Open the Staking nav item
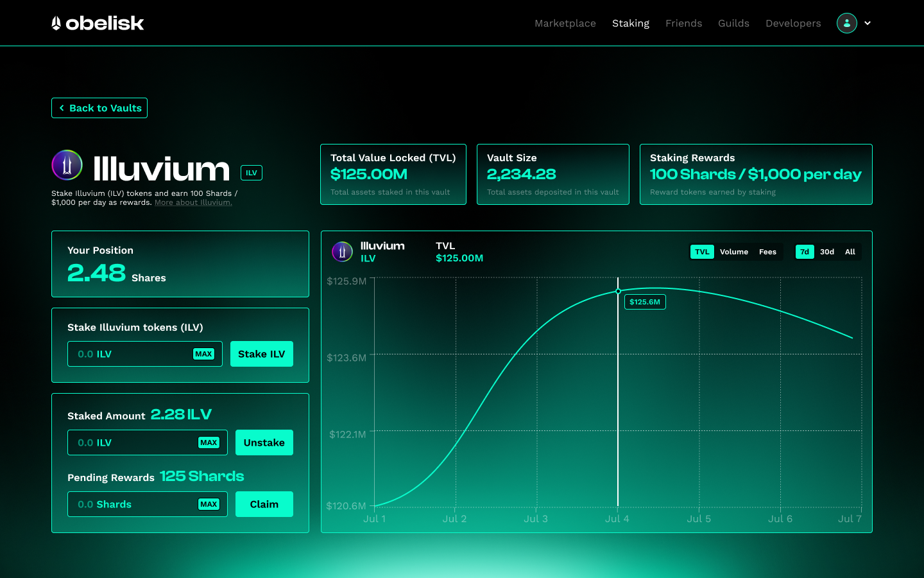The image size is (924, 578). 631,23
